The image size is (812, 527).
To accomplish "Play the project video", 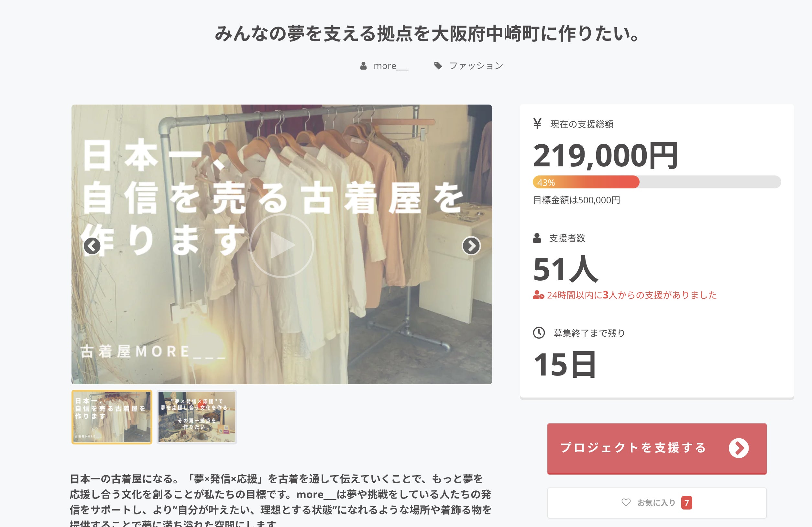I will [x=281, y=245].
